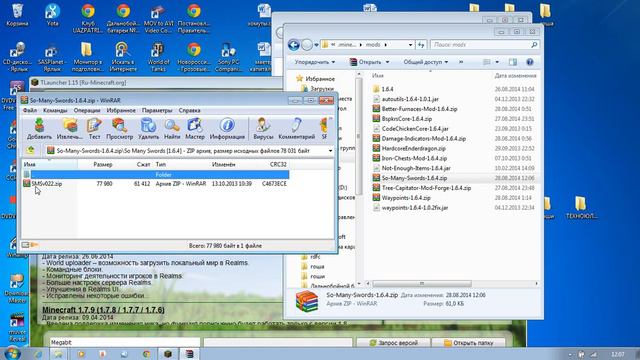Sort by the Размер column header

(x=102, y=164)
